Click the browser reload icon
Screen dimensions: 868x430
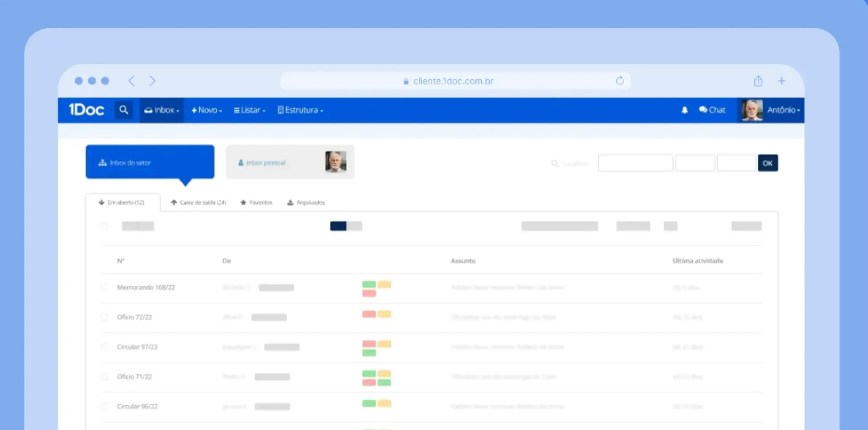coord(620,81)
